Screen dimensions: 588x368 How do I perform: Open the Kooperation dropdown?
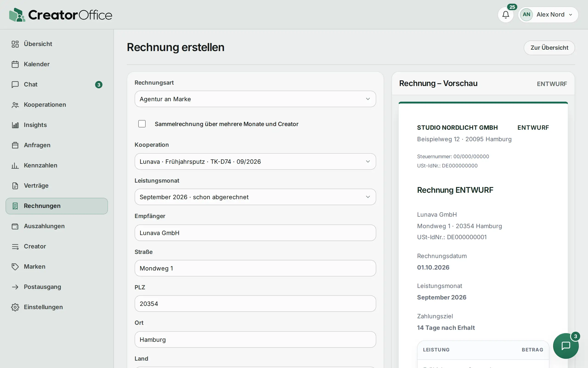point(255,161)
